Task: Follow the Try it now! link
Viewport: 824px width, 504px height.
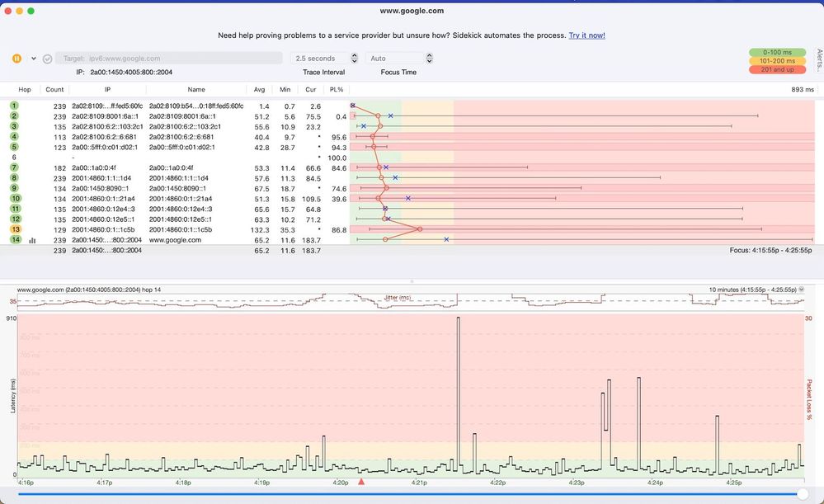Action: (586, 35)
